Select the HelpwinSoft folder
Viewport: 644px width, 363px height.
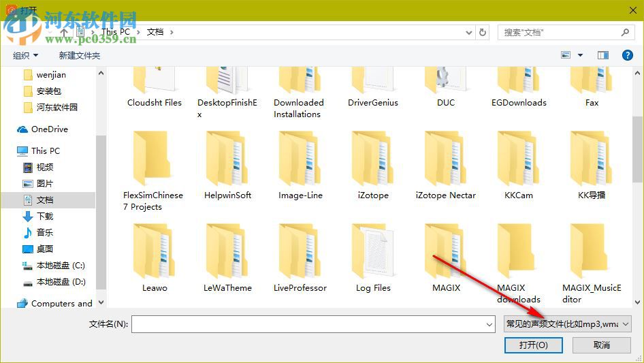click(227, 165)
